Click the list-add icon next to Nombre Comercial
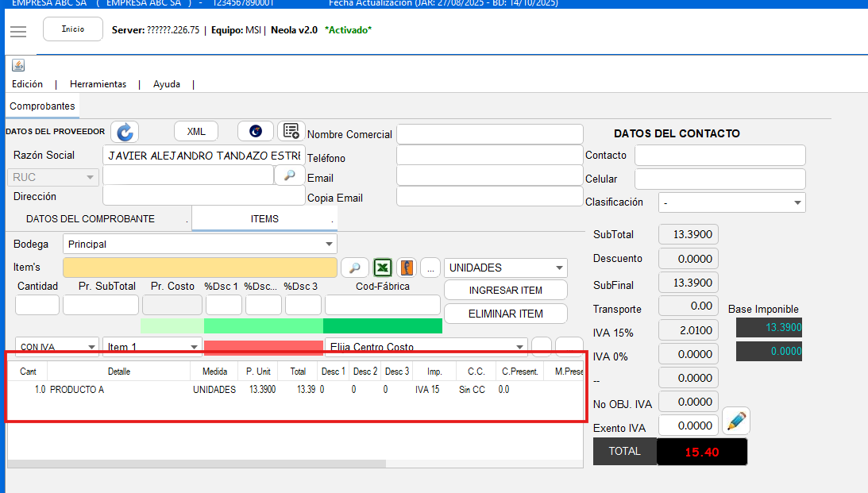 291,131
